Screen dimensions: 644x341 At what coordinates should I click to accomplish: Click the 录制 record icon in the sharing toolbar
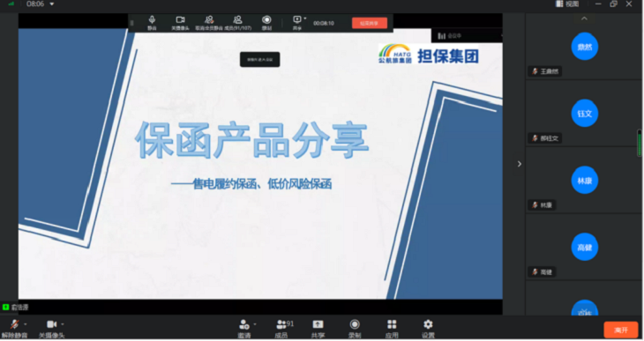click(x=266, y=19)
